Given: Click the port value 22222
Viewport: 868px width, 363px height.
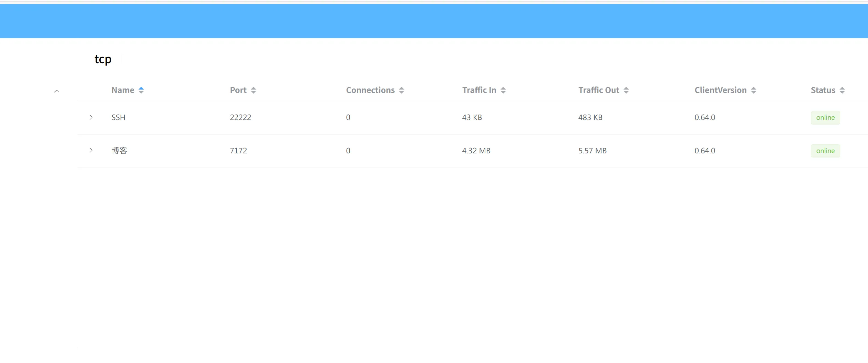Looking at the screenshot, I should click(240, 117).
